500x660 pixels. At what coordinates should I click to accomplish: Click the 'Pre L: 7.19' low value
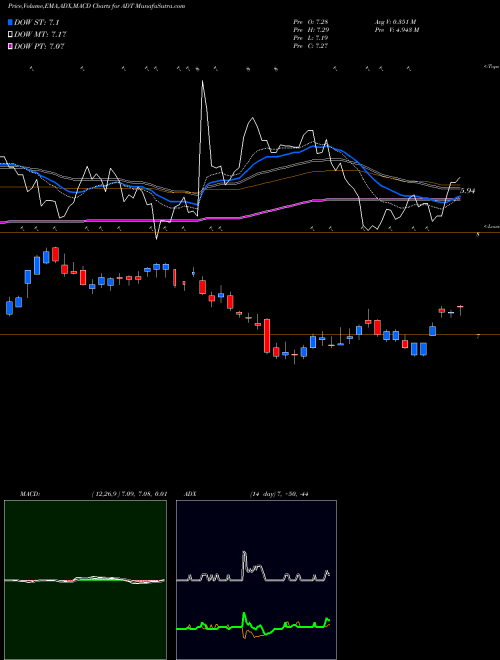(311, 38)
